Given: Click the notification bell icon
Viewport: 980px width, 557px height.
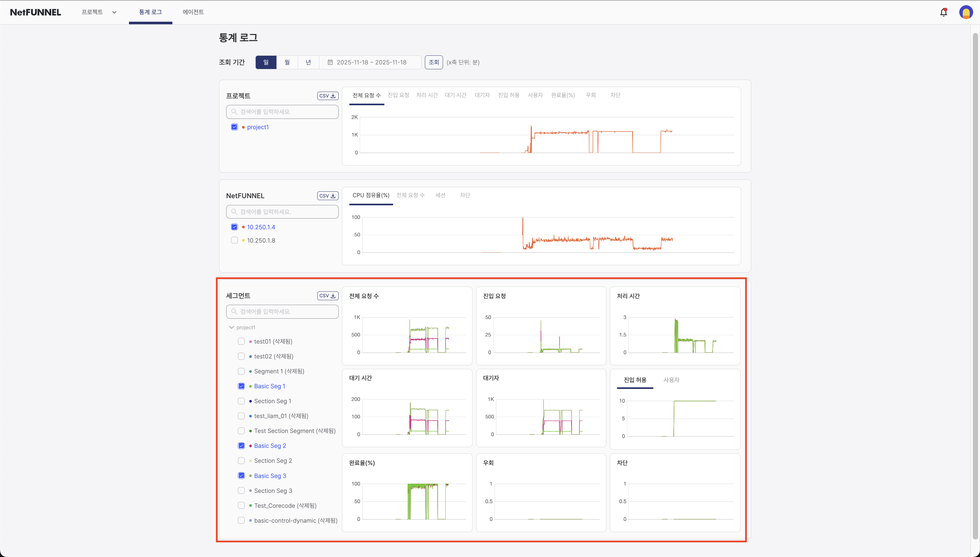Looking at the screenshot, I should 943,12.
